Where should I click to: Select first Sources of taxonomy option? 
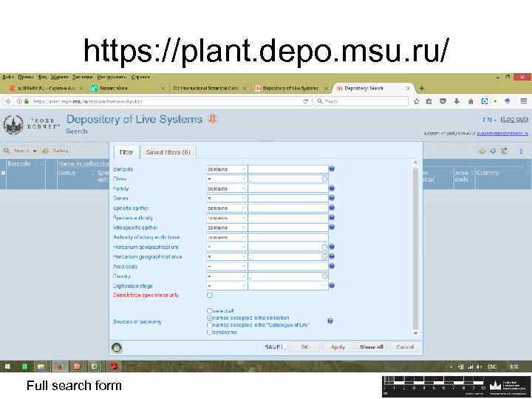click(209, 311)
